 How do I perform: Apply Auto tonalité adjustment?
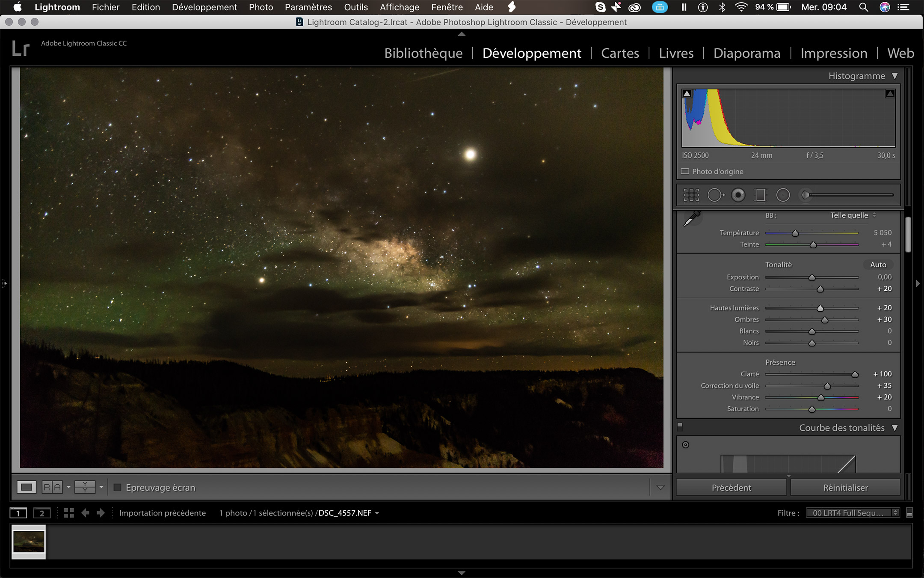click(878, 265)
